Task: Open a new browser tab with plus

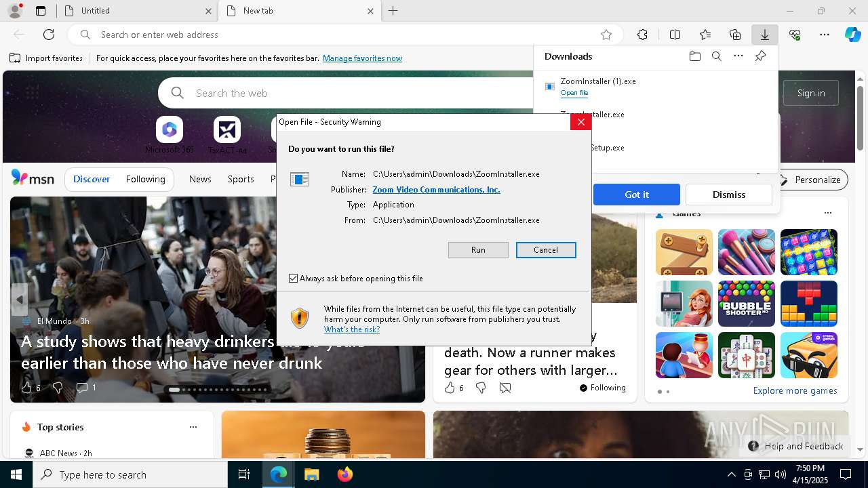Action: [x=393, y=11]
